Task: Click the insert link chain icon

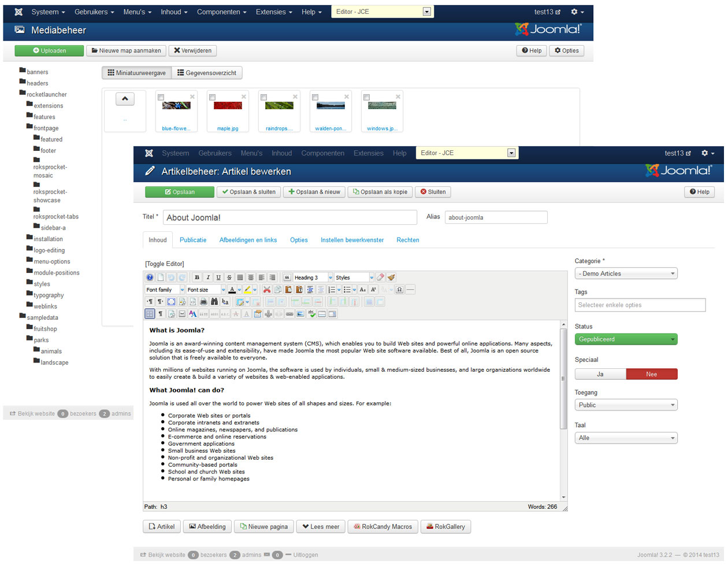Action: pyautogui.click(x=289, y=314)
